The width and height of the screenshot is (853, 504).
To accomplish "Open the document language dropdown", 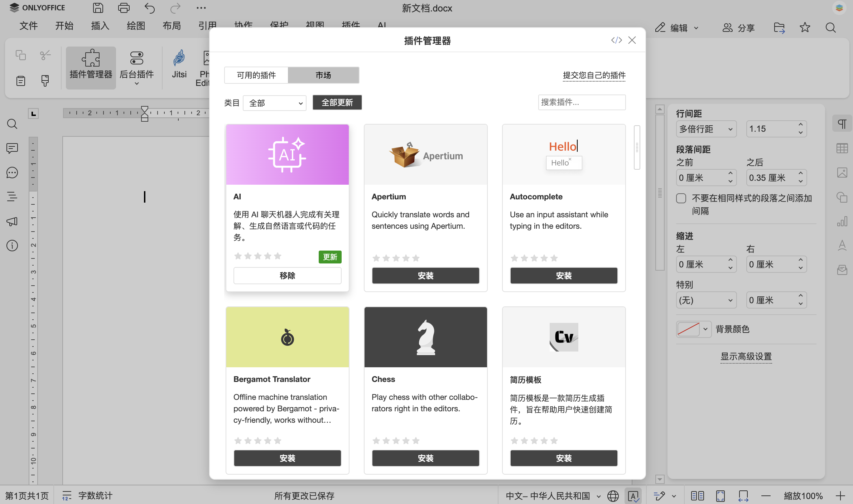I will tap(551, 495).
